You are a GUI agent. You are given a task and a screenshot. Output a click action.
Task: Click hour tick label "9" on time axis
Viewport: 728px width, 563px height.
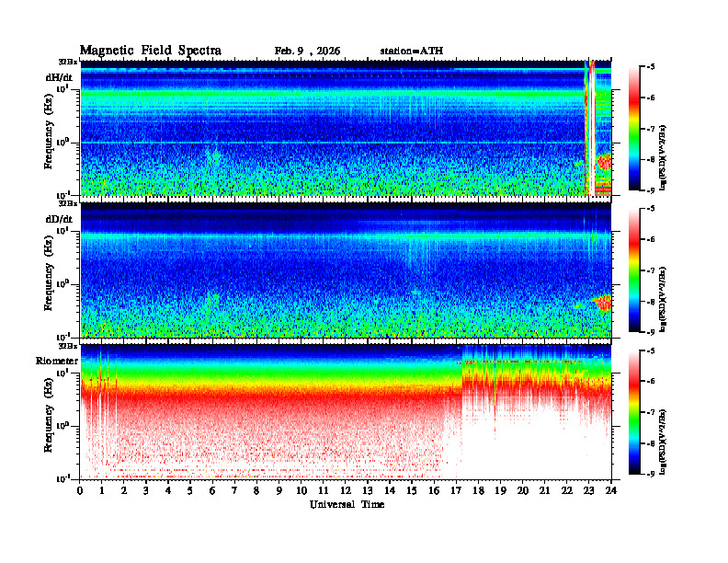[279, 491]
